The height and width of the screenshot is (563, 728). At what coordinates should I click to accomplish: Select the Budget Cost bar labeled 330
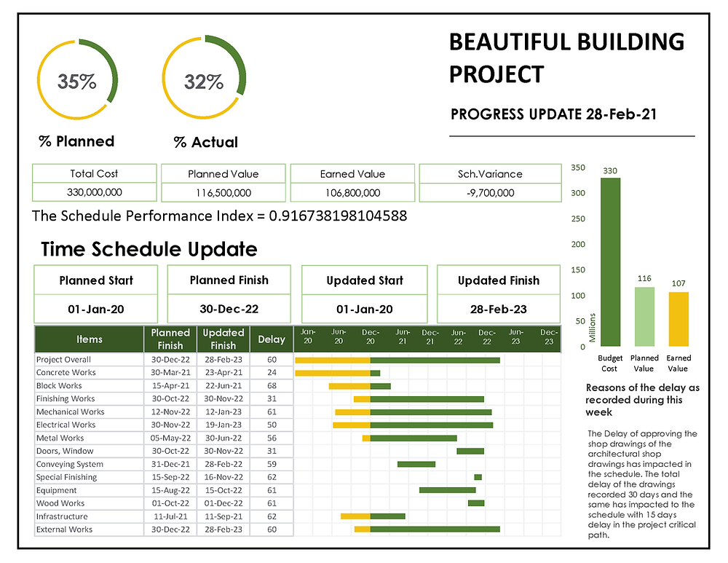[610, 262]
